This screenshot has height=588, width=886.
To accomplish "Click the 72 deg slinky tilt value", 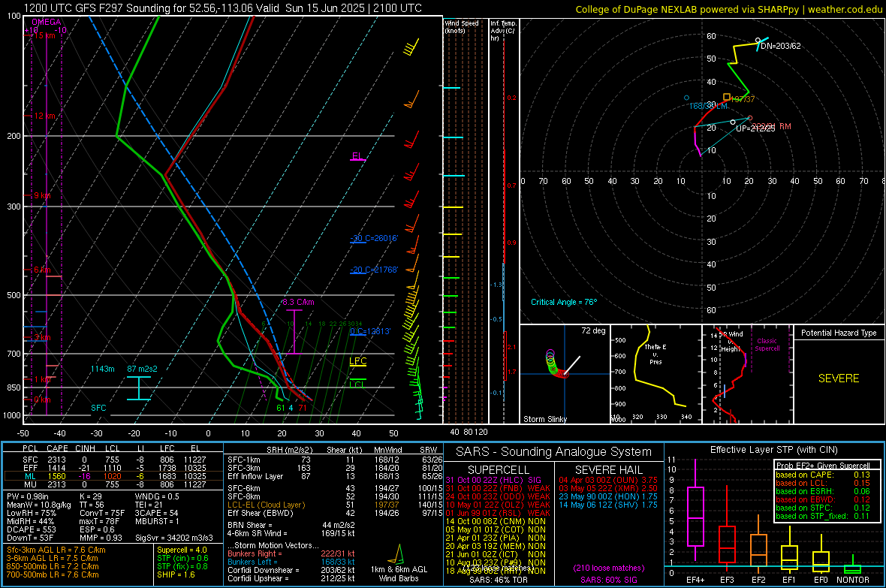I will click(x=593, y=330).
